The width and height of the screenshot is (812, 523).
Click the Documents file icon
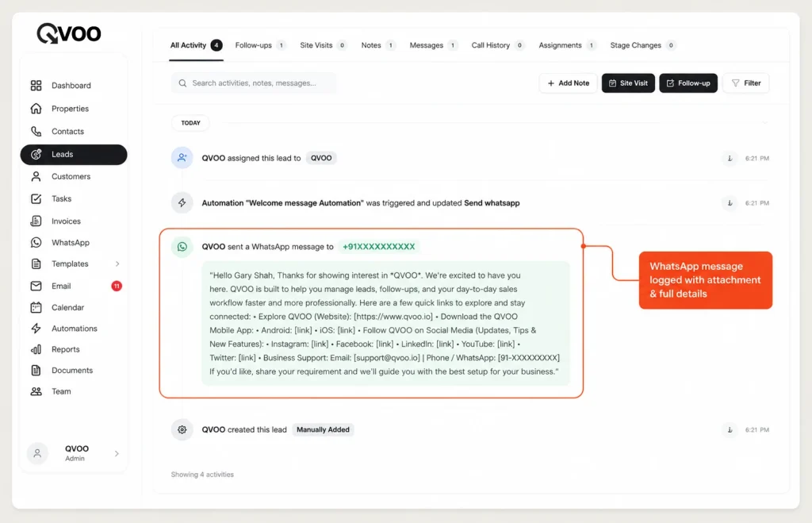[36, 370]
